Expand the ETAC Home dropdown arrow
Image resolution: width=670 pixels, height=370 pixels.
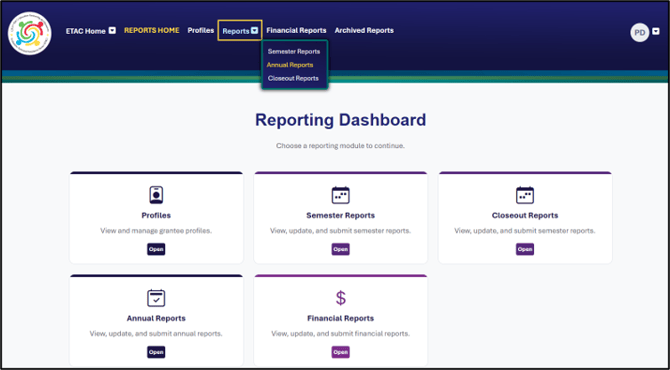[112, 31]
